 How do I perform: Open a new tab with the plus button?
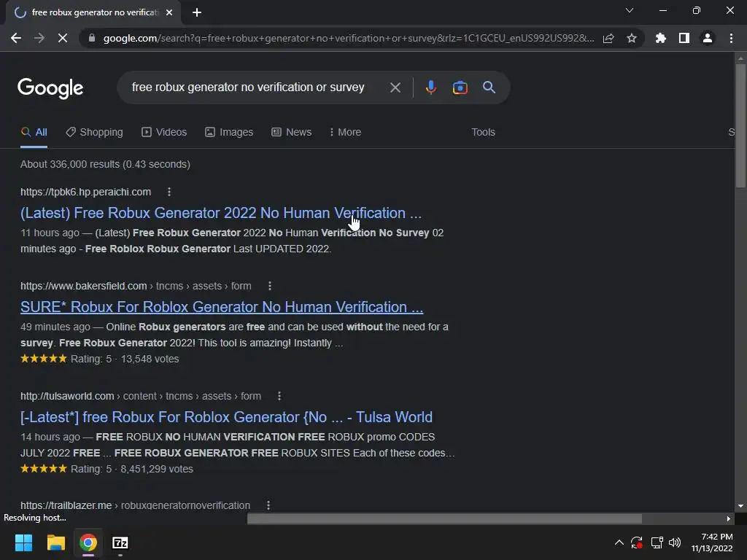(x=197, y=12)
